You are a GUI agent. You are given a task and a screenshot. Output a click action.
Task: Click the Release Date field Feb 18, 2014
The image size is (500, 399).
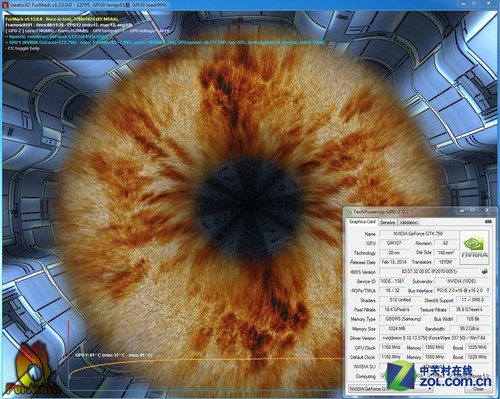point(394,262)
